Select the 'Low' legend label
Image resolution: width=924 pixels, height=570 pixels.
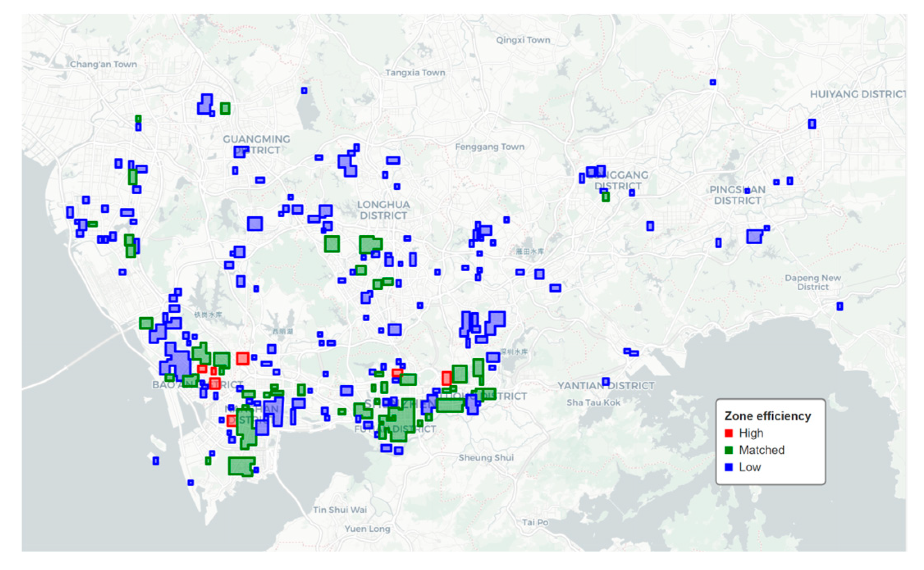[x=750, y=467]
